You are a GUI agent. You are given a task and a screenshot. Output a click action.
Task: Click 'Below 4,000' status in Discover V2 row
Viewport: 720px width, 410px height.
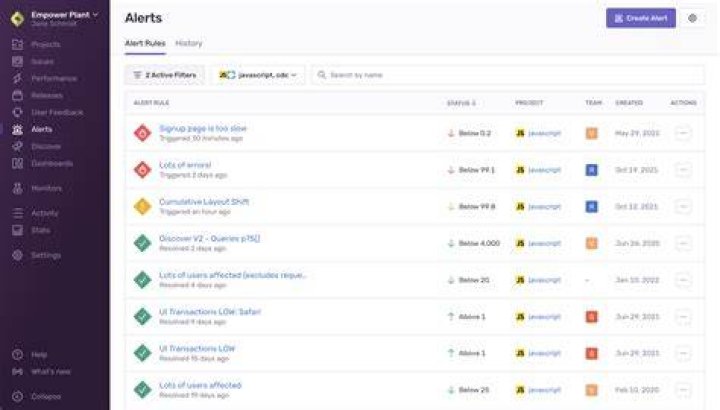pyautogui.click(x=479, y=243)
